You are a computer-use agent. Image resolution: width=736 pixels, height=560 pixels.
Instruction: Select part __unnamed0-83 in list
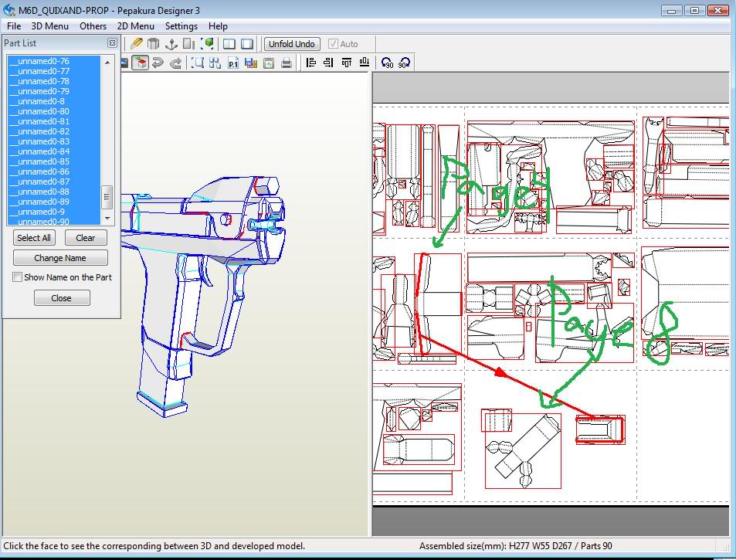point(54,141)
